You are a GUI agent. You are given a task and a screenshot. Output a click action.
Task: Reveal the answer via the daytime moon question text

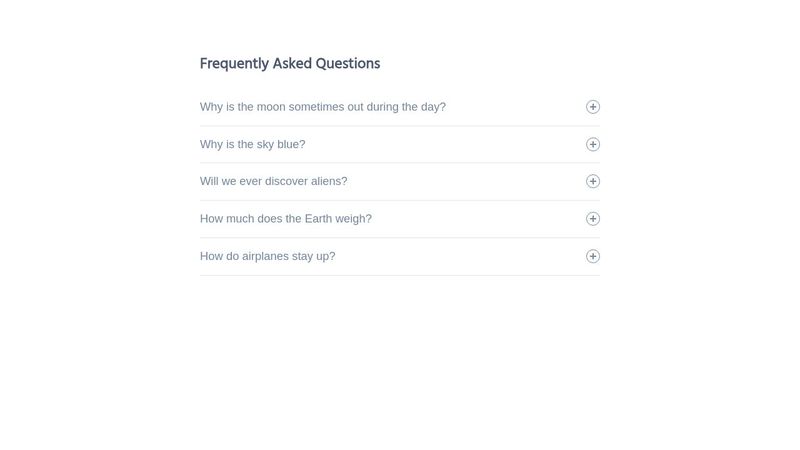point(322,107)
